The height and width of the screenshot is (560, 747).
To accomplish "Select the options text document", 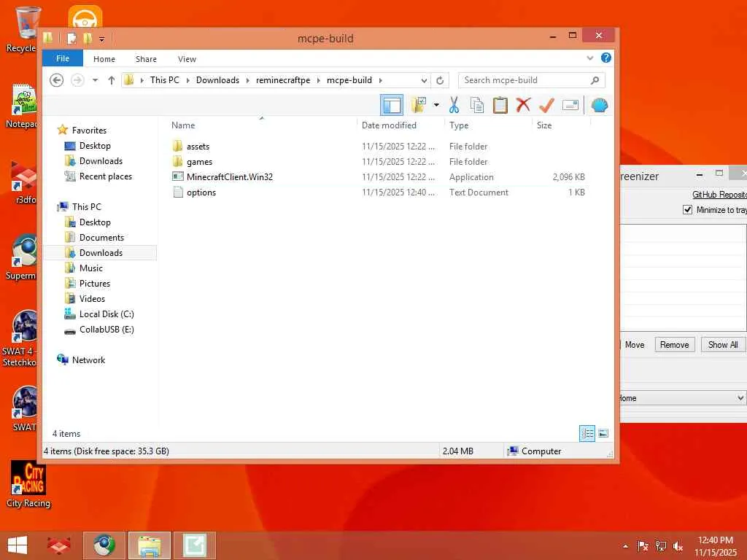I will [x=201, y=192].
